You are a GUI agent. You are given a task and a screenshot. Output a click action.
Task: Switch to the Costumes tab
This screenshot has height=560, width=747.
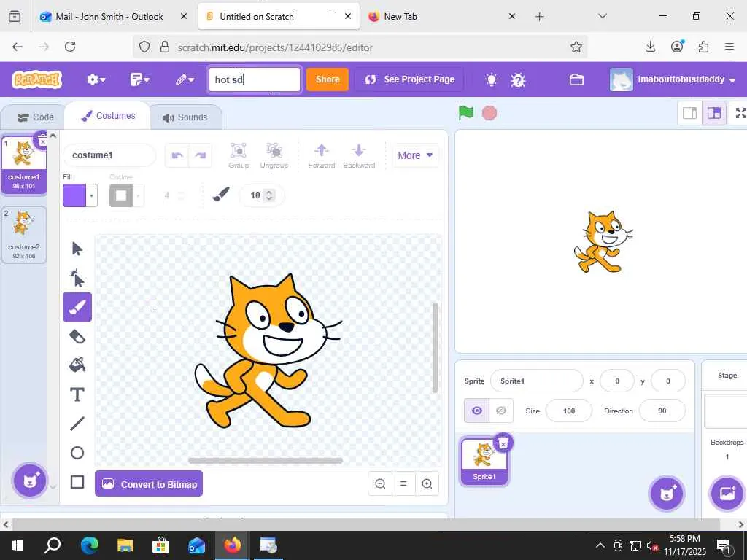tap(108, 116)
